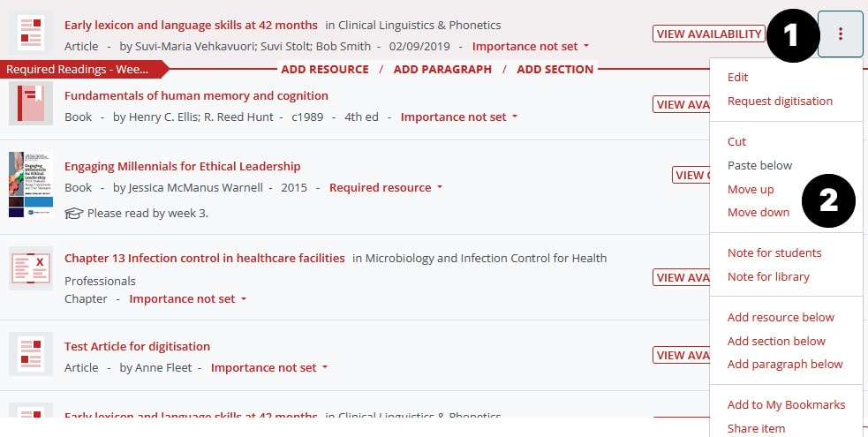Open Engaging Millennials for Ethical Leadership title
Screen dimensions: 868x437
182,166
